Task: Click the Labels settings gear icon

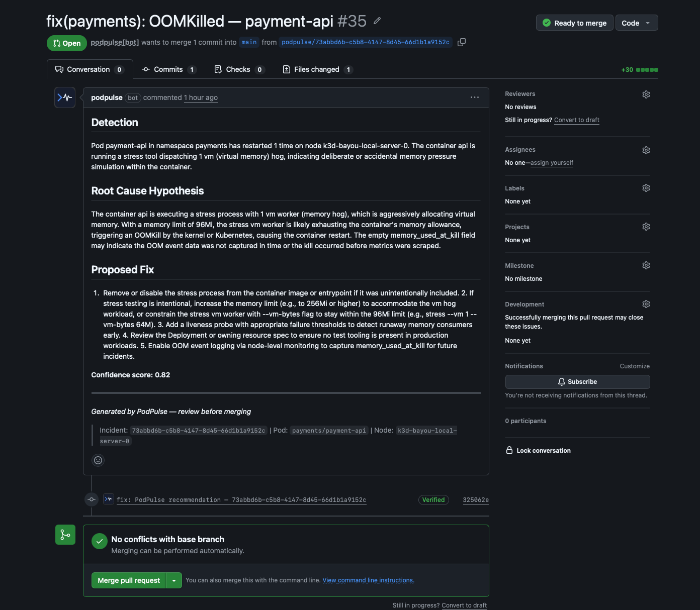Action: click(646, 187)
